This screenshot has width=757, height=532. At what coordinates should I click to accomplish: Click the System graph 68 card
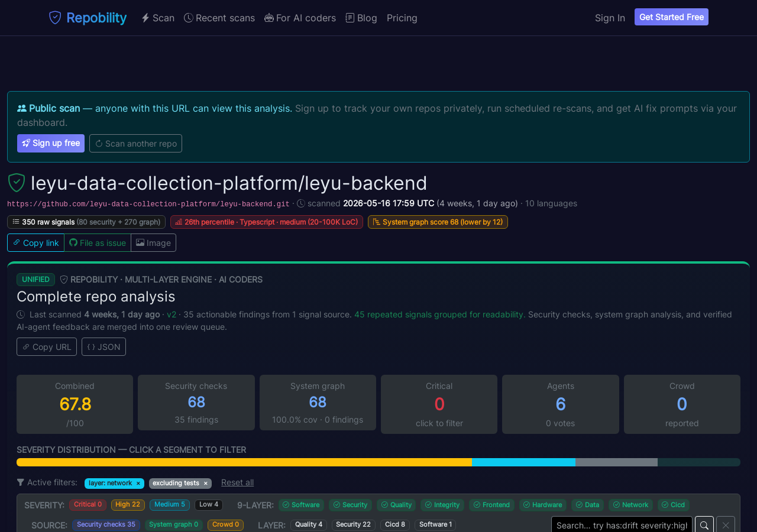(318, 403)
